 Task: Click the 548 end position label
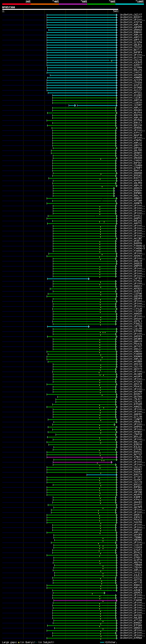(115, 11)
